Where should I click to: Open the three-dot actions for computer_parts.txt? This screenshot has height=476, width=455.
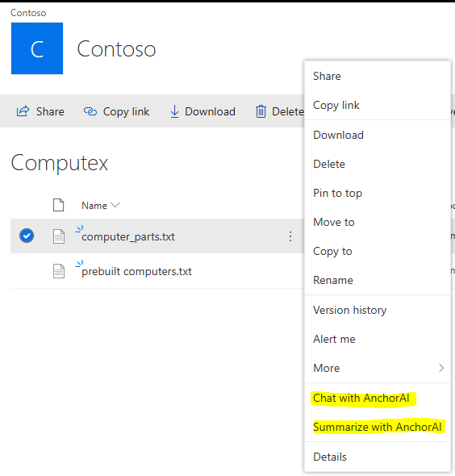(x=290, y=236)
